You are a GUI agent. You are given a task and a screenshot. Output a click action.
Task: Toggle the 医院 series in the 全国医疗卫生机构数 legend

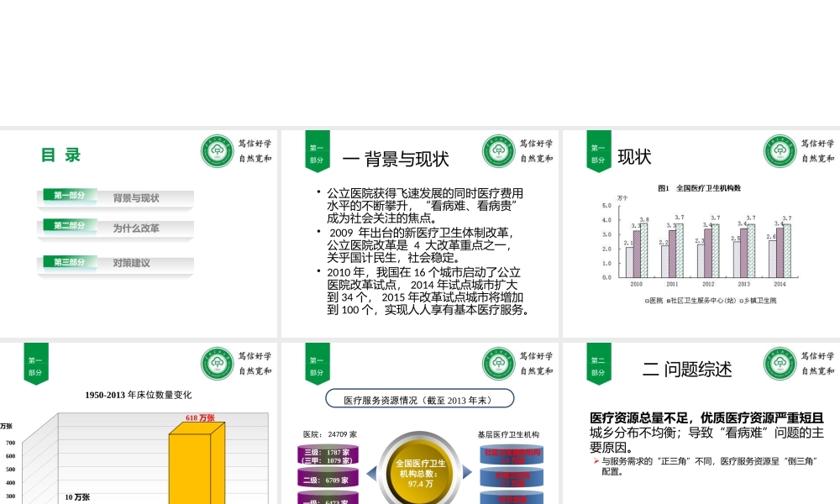pyautogui.click(x=653, y=301)
